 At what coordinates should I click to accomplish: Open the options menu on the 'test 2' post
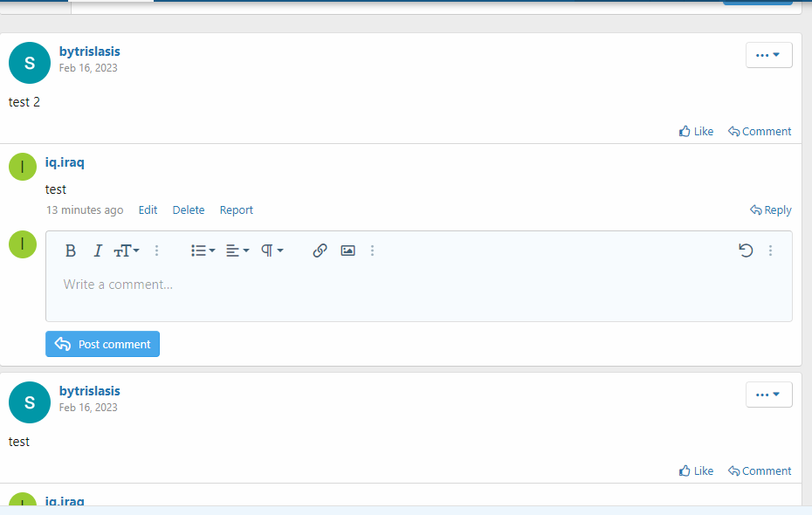click(x=768, y=54)
